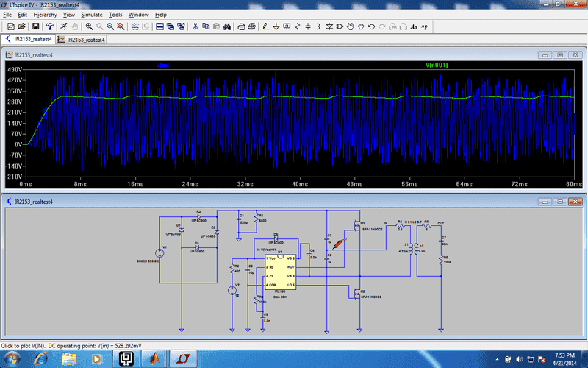Open the File menu
The width and height of the screenshot is (588, 368).
[7, 15]
